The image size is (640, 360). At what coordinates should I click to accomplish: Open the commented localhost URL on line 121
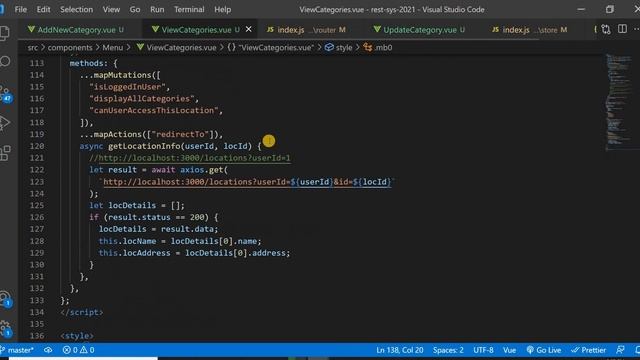pyautogui.click(x=195, y=158)
